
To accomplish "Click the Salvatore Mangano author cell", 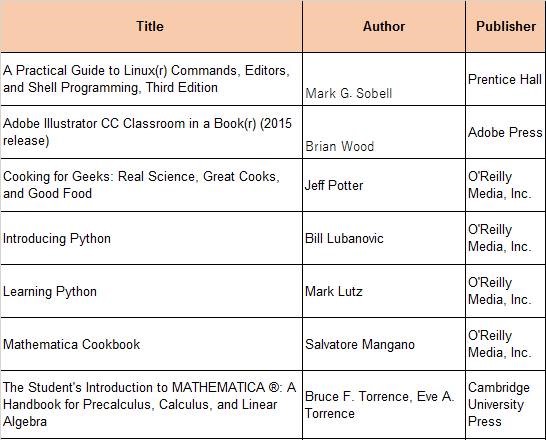I will 384,344.
